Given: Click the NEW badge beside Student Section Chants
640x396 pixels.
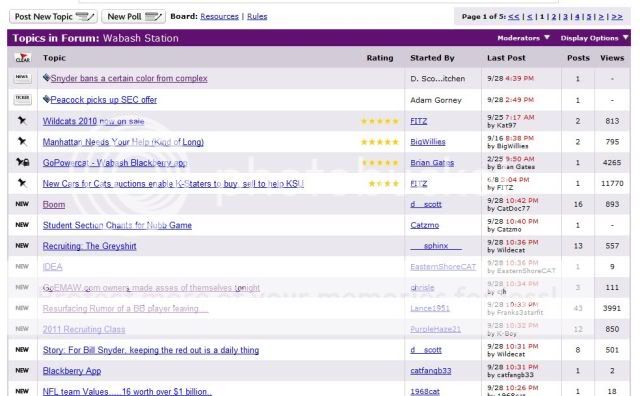Looking at the screenshot, I should [x=22, y=225].
